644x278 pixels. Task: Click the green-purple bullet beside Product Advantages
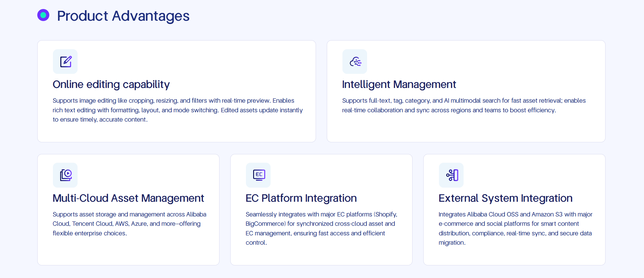tap(43, 15)
